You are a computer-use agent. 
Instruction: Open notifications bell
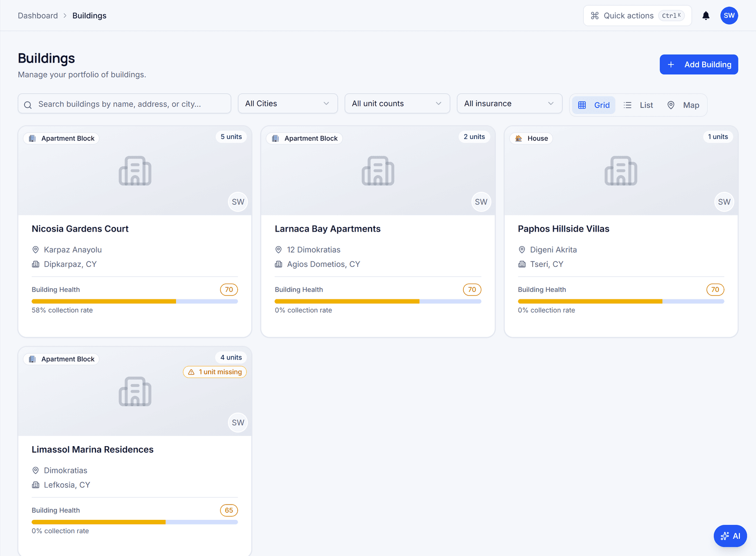(706, 16)
